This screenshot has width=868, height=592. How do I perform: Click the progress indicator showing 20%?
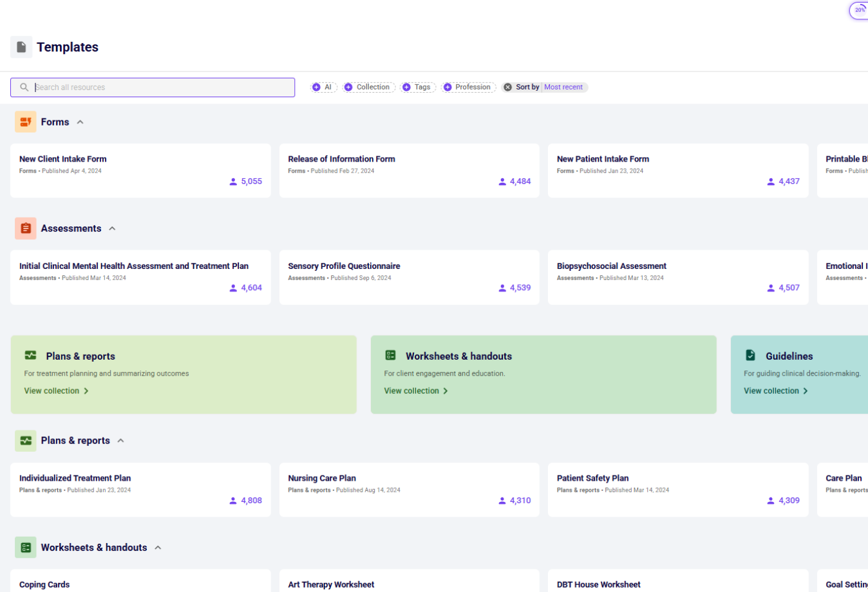(859, 10)
